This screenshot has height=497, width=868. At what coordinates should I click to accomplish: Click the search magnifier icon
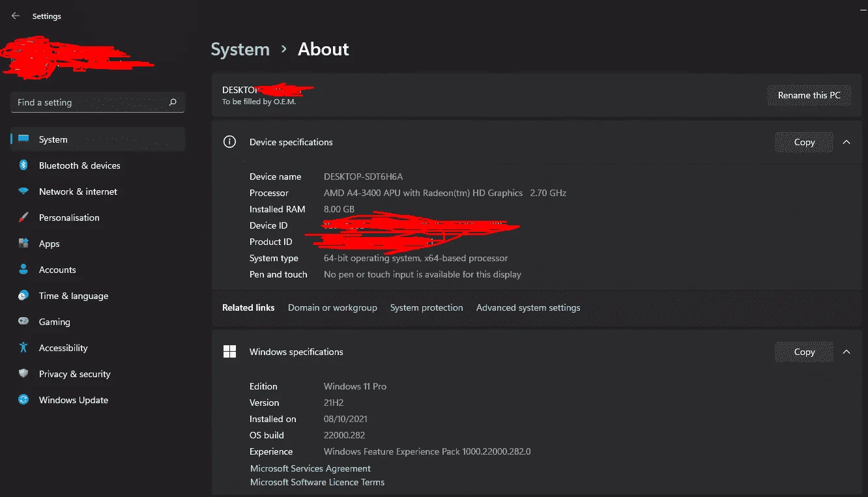173,102
